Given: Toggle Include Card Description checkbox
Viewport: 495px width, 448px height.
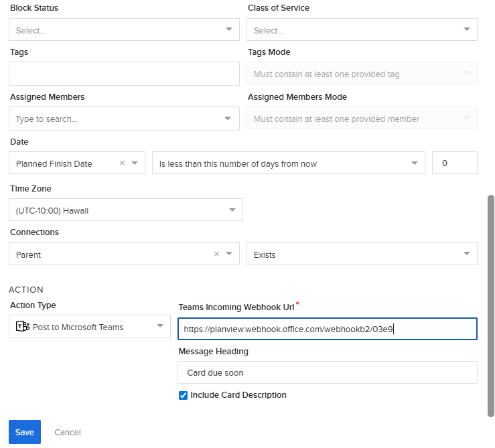Looking at the screenshot, I should tap(183, 395).
